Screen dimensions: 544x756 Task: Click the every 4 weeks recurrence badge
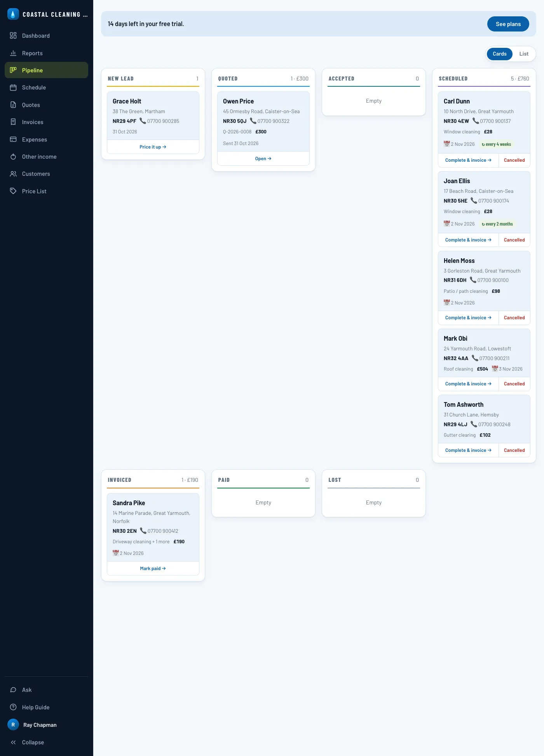(496, 144)
